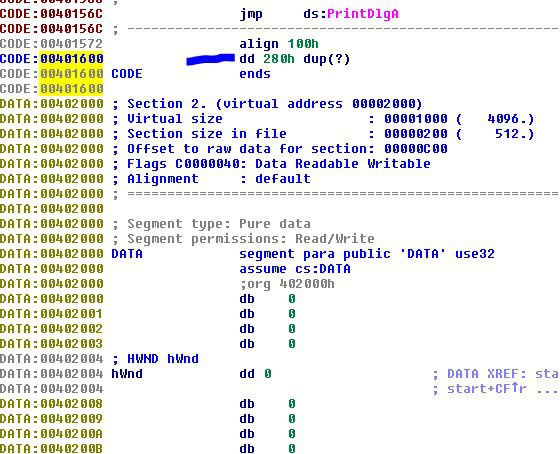Select the DATA segment name before 'segment para'
The image size is (560, 454).
coord(127,254)
